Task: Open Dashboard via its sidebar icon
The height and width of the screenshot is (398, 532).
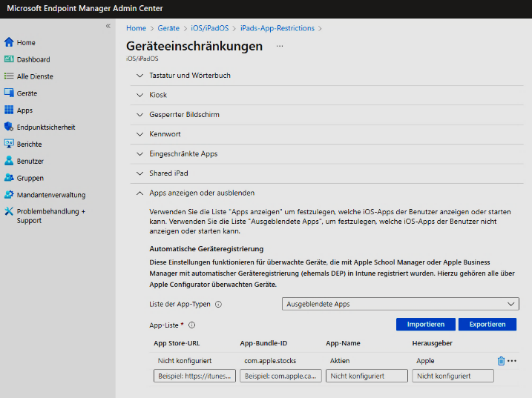Action: (9, 59)
